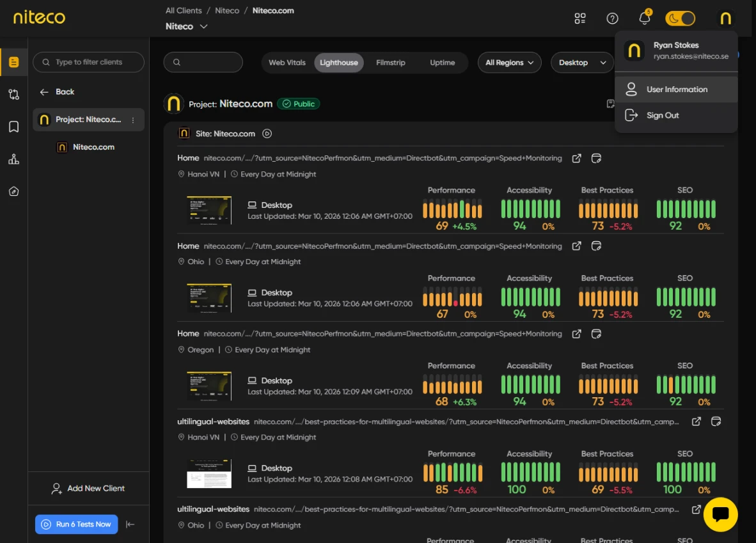Open the notifications bell icon
756x543 pixels.
point(645,19)
